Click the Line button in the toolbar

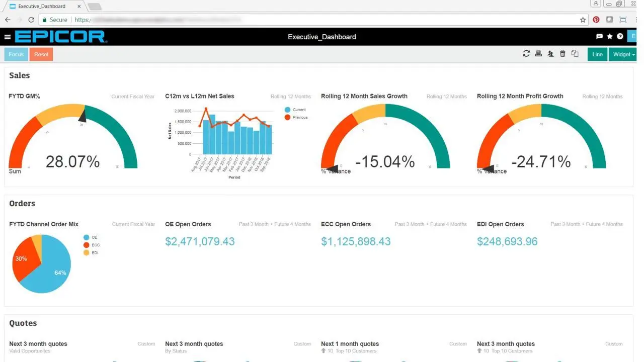[597, 54]
